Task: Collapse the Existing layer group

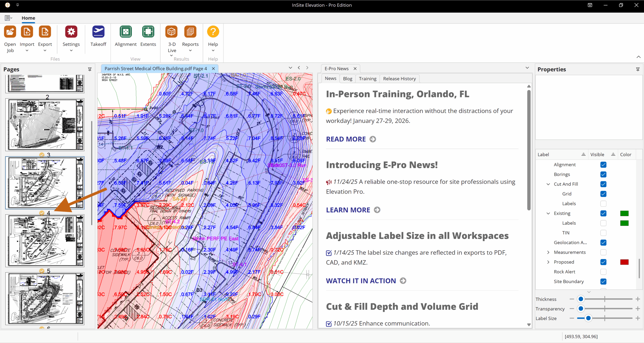Action: click(x=548, y=213)
